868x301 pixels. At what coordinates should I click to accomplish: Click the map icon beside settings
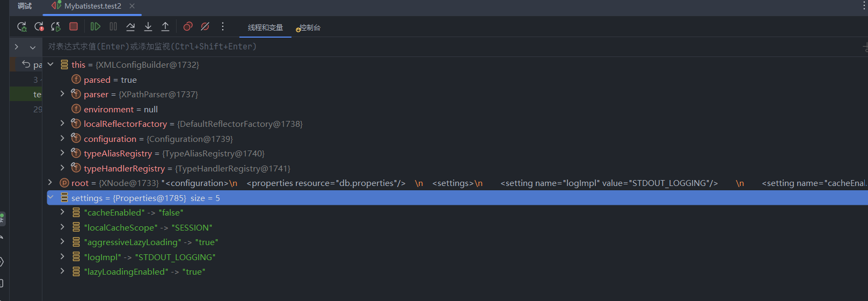tap(64, 197)
